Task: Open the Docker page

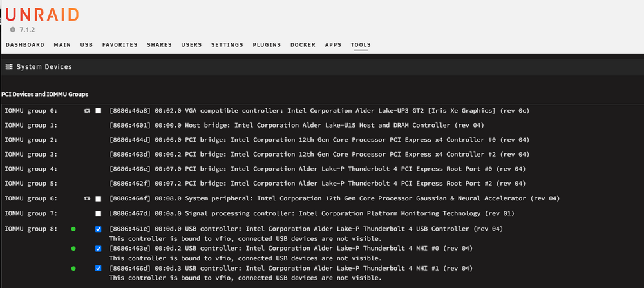Action: point(303,45)
